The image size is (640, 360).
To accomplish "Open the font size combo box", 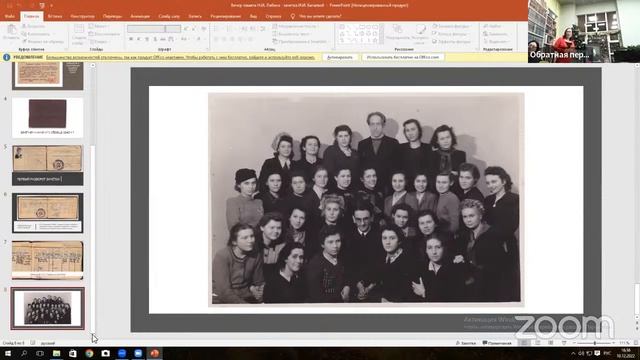I will click(173, 29).
